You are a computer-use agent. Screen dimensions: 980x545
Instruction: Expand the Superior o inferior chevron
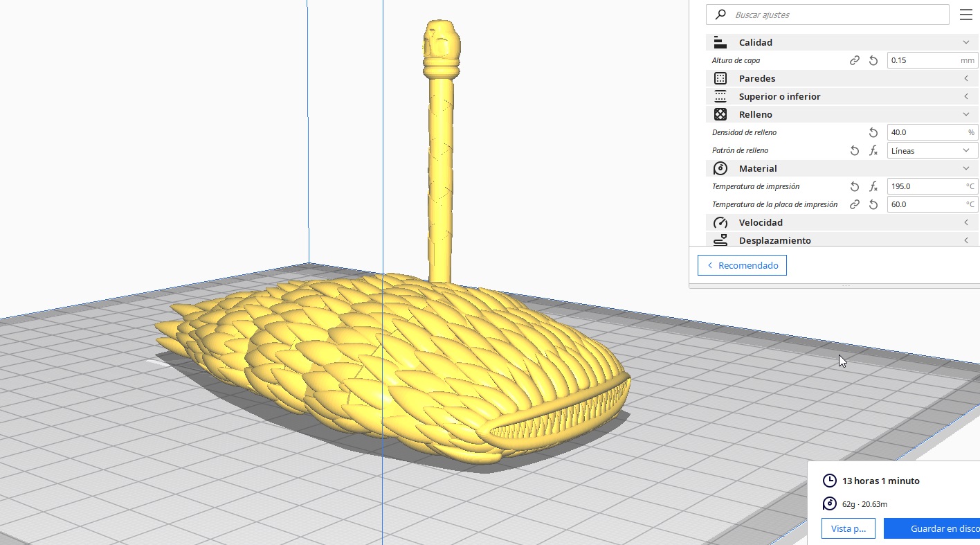pyautogui.click(x=966, y=96)
